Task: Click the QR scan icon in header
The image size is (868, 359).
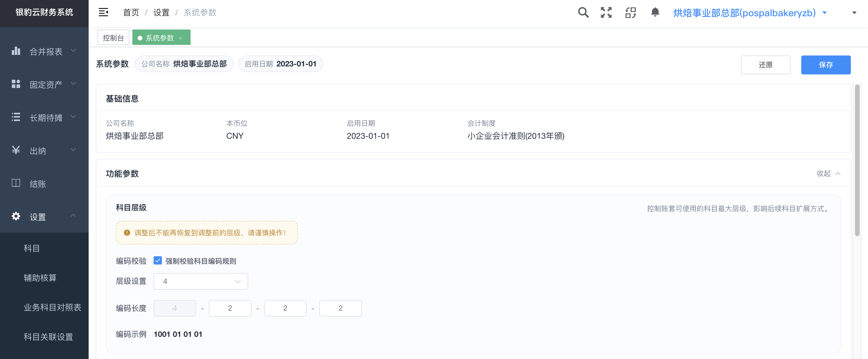Action: click(630, 13)
